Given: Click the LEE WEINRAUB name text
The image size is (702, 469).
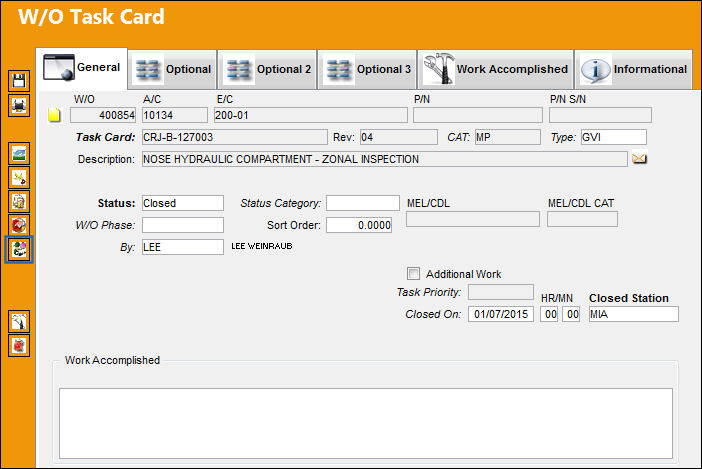Looking at the screenshot, I should (262, 246).
